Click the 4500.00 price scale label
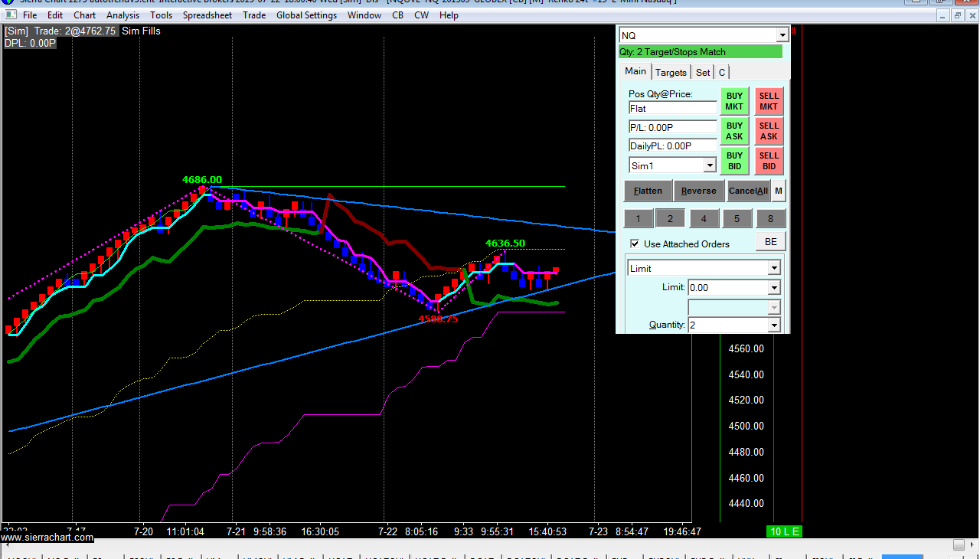 pos(746,426)
